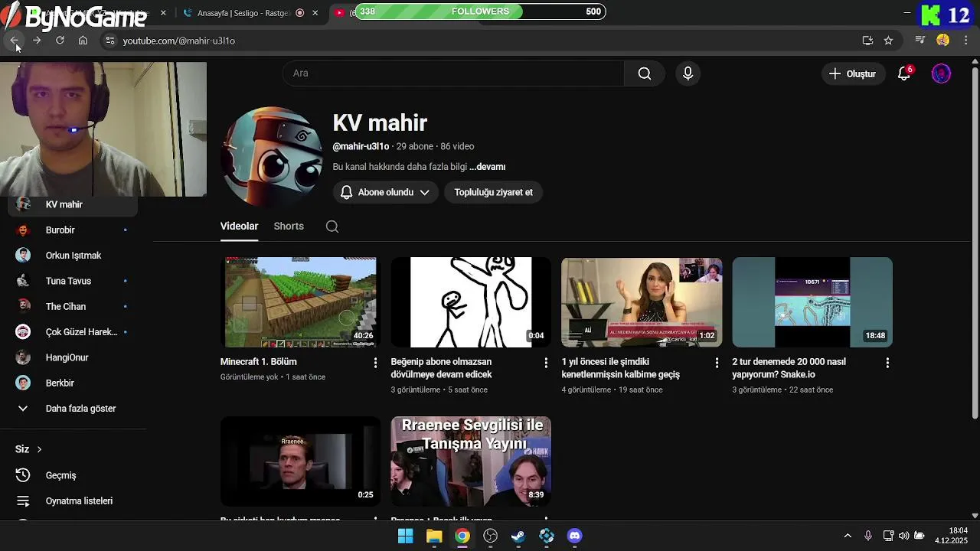Expand the Siz section chevron

39,449
